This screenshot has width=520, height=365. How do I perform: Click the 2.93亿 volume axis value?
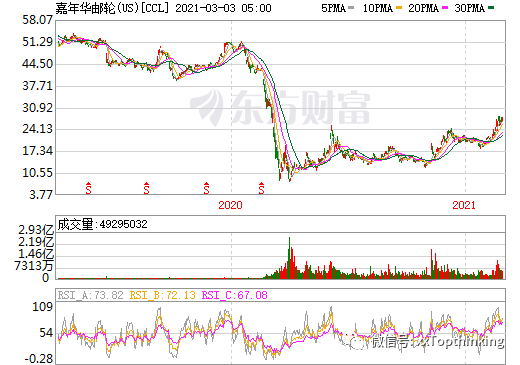point(36,230)
